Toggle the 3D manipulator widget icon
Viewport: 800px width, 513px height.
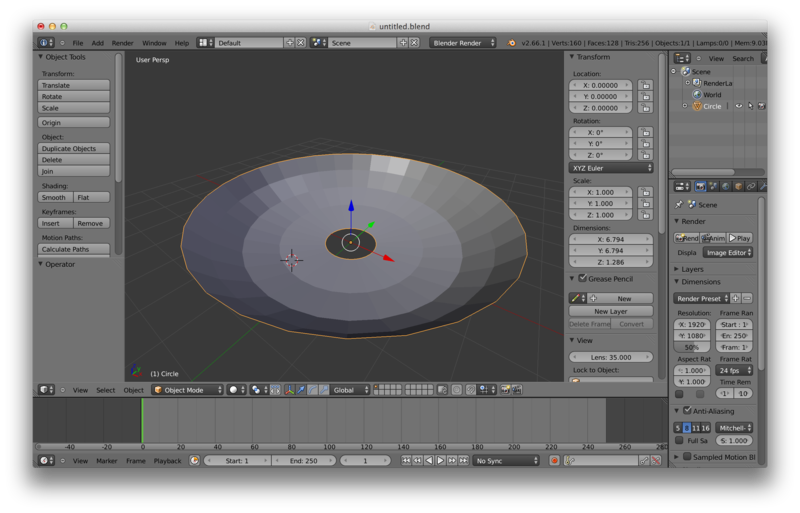pos(289,390)
